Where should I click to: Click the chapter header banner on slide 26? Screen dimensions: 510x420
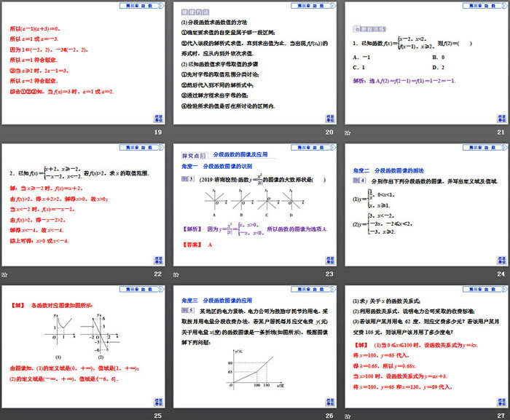[x=313, y=289]
